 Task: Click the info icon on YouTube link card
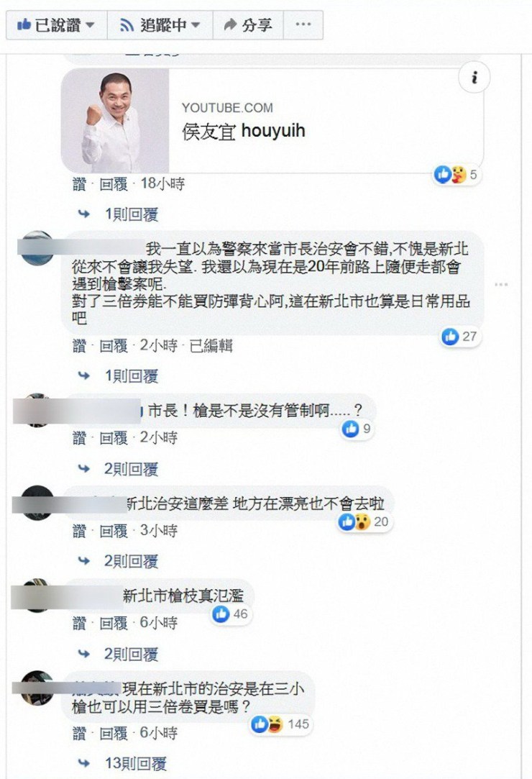click(474, 77)
